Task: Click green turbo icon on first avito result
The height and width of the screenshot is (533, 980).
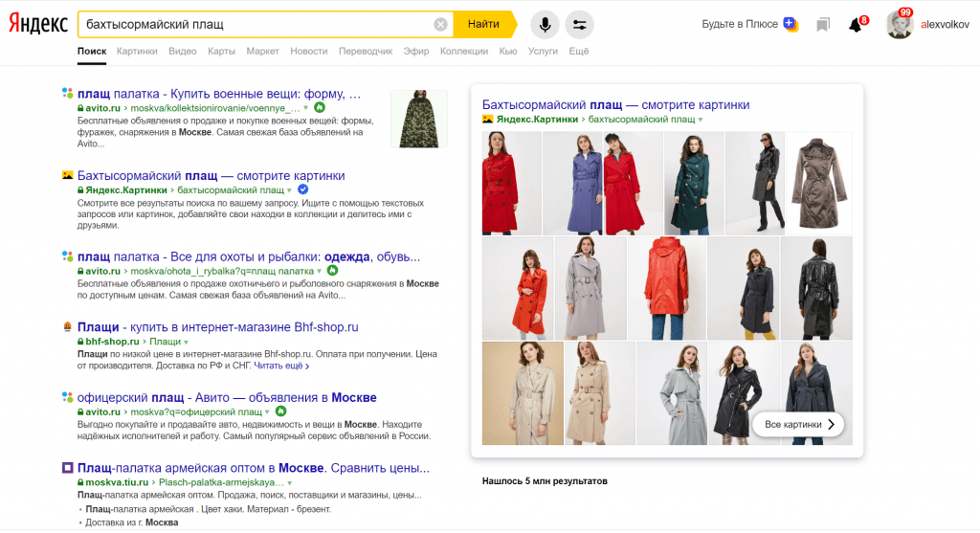Action: (x=320, y=107)
